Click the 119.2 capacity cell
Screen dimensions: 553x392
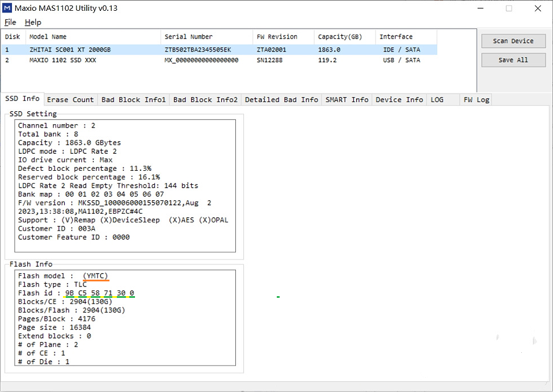[x=327, y=60]
